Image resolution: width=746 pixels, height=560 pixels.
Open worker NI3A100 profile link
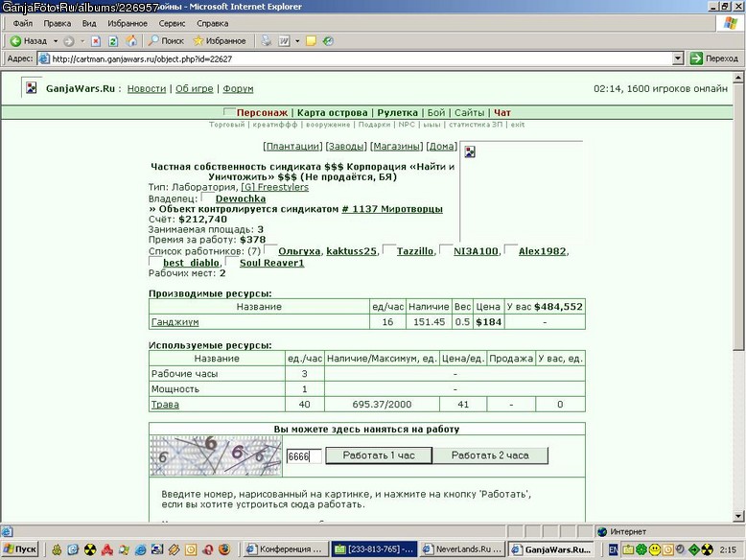pos(476,251)
